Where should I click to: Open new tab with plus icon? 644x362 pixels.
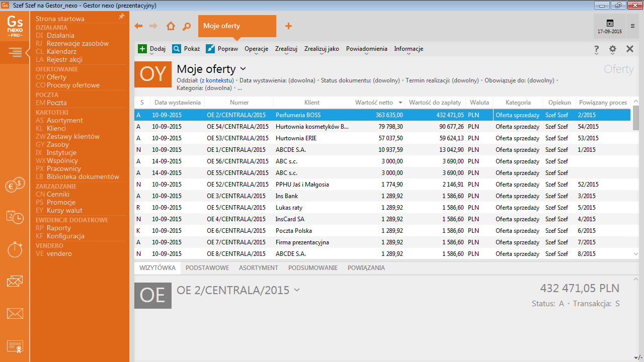(288, 26)
